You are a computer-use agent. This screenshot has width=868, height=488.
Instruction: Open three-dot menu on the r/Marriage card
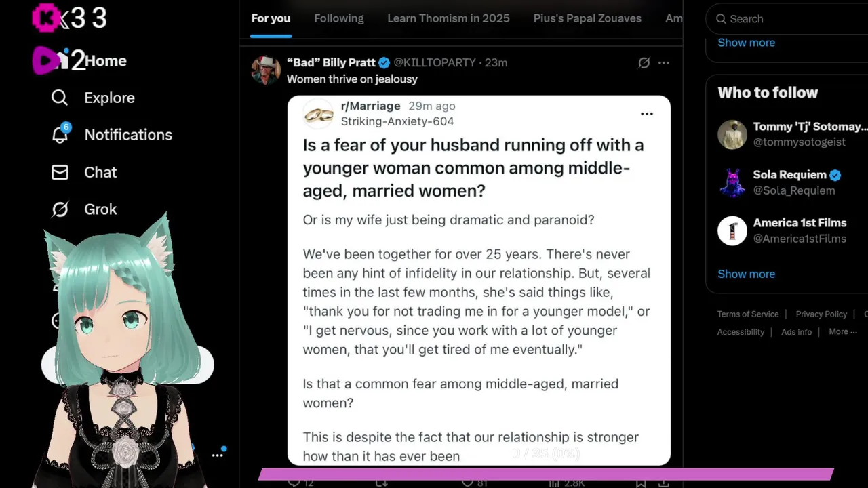(647, 114)
